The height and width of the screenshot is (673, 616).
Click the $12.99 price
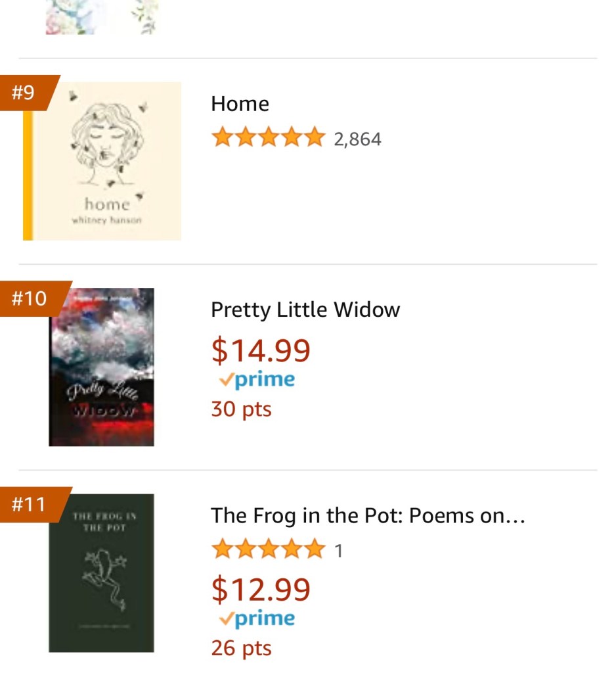261,589
